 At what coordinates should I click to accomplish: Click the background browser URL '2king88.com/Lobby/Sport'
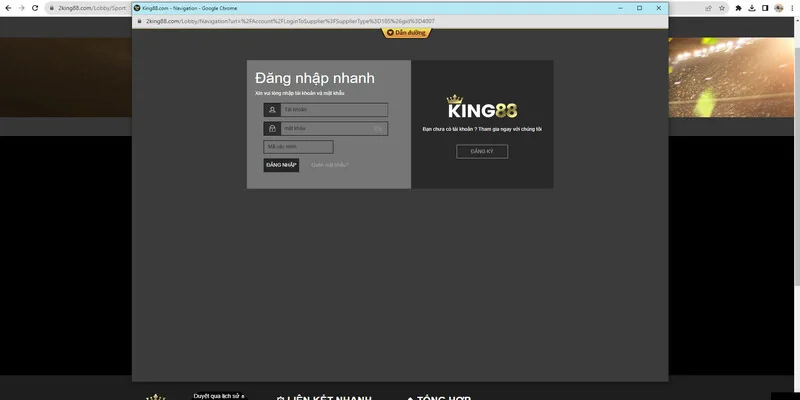click(92, 8)
